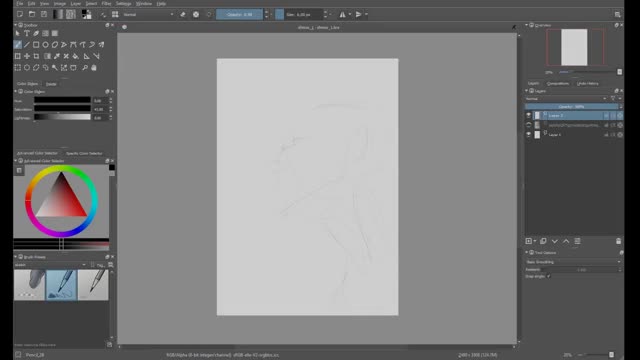Screen dimensions: 640x360
Task: Switch to Specific Color Selector tab
Action: (x=84, y=153)
